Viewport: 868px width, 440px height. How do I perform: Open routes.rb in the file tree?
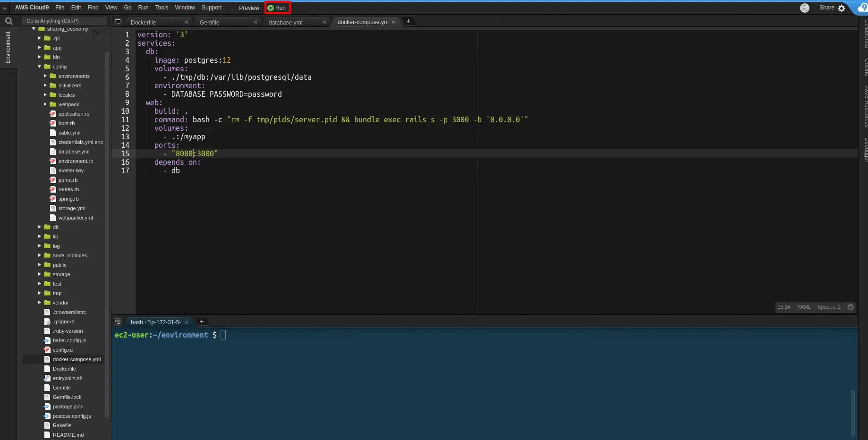click(68, 189)
